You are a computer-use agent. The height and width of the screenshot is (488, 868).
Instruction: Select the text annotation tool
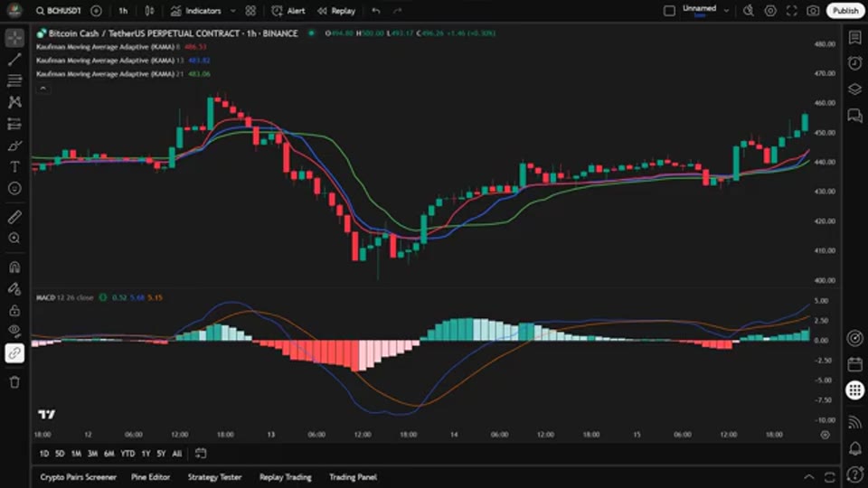tap(14, 166)
